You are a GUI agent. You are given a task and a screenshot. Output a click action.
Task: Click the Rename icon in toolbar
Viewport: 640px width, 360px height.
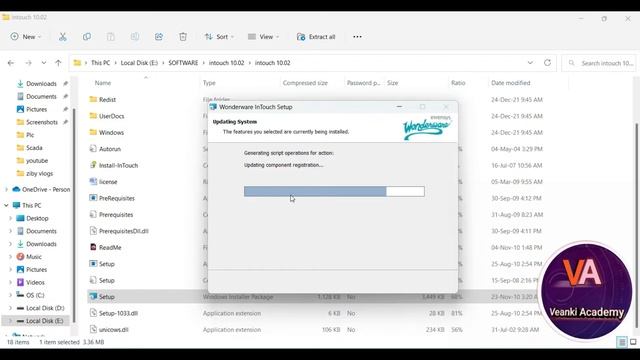click(x=135, y=37)
